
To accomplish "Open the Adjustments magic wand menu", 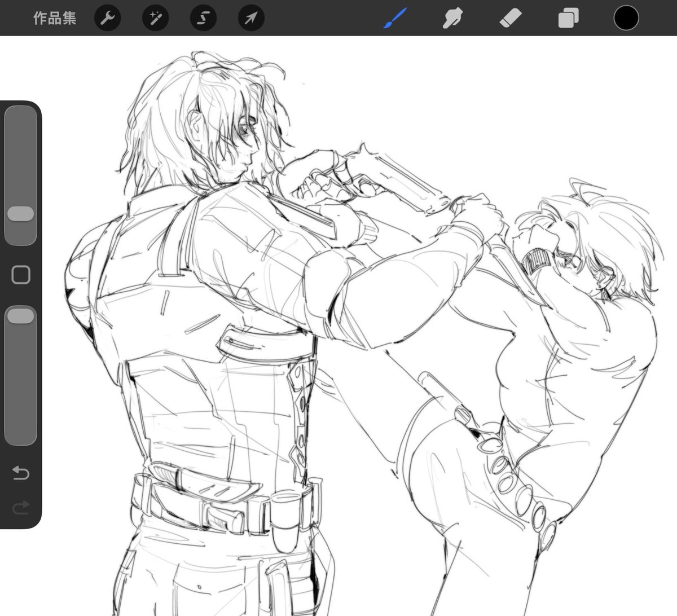I will 155,19.
